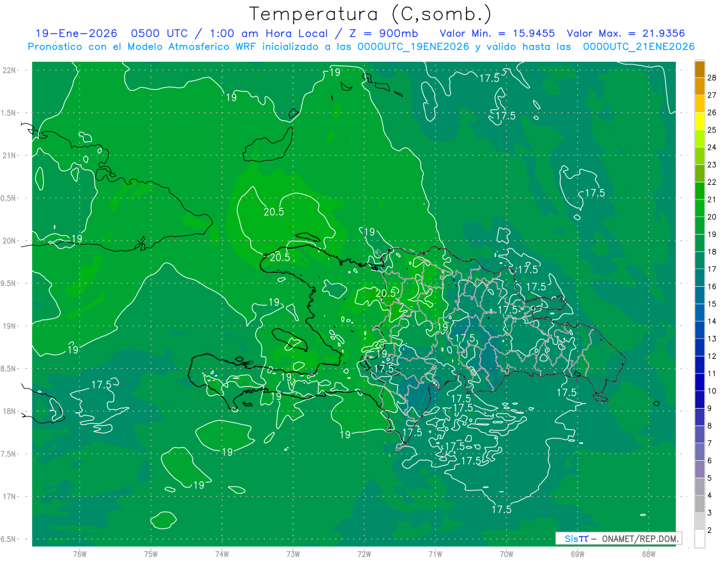Pick the white swatch at bottom of color scale
The image size is (728, 562).
[699, 539]
